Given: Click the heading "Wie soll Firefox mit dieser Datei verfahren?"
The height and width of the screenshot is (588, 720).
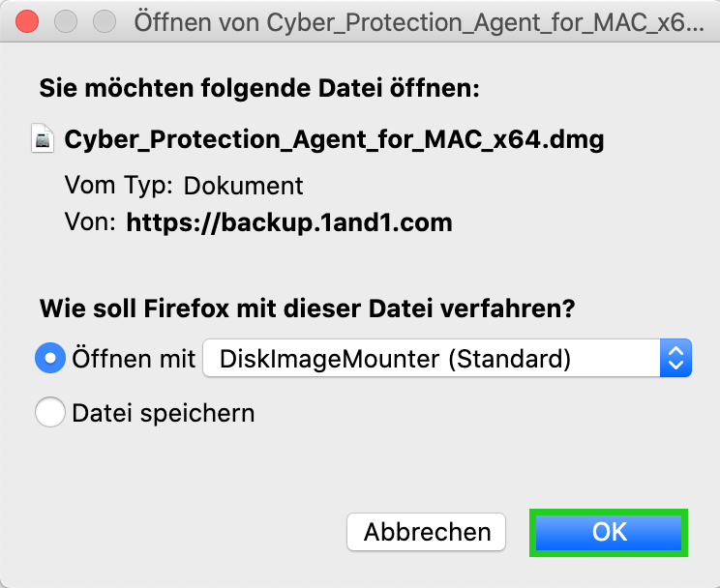Looking at the screenshot, I should coord(307,308).
